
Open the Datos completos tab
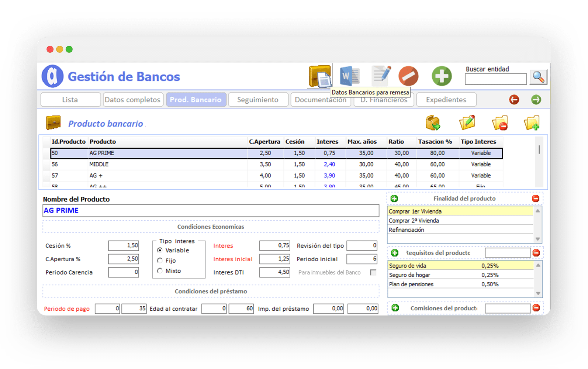coord(133,100)
